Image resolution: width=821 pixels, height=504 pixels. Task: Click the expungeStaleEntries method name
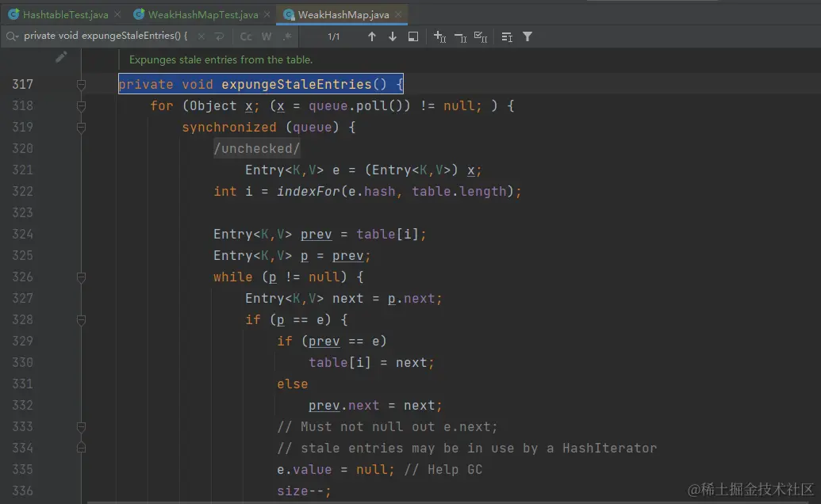297,84
